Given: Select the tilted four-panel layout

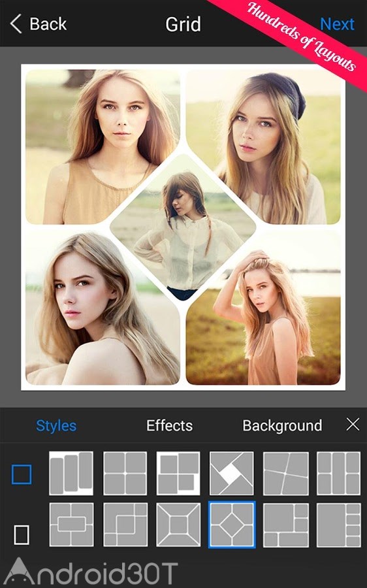Looking at the screenshot, I should 285,473.
